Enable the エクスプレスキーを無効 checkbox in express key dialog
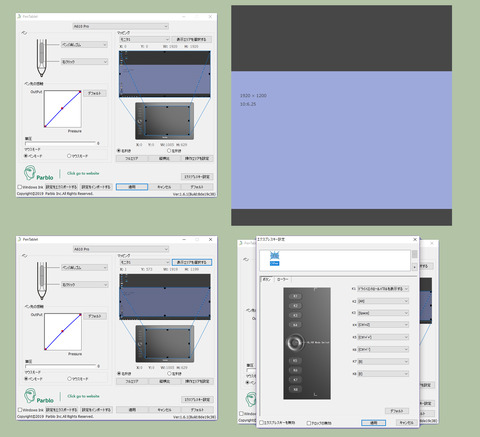The height and width of the screenshot is (437, 480). pos(262,423)
